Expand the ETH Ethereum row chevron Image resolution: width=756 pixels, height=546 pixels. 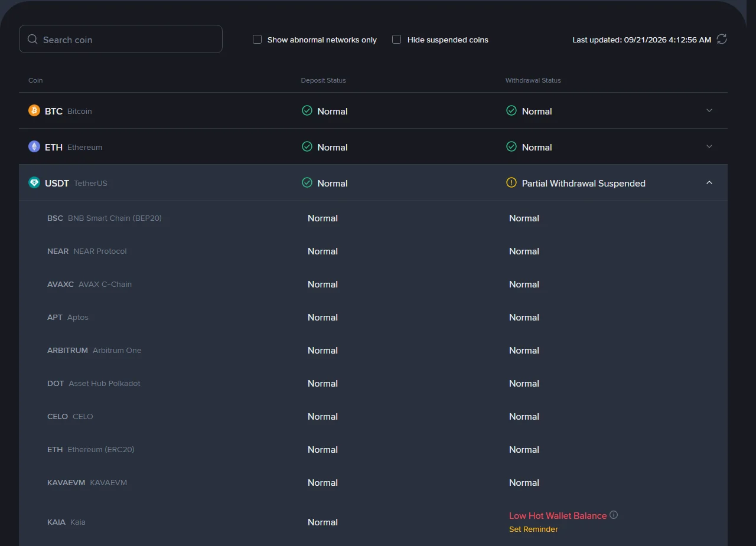(x=709, y=147)
